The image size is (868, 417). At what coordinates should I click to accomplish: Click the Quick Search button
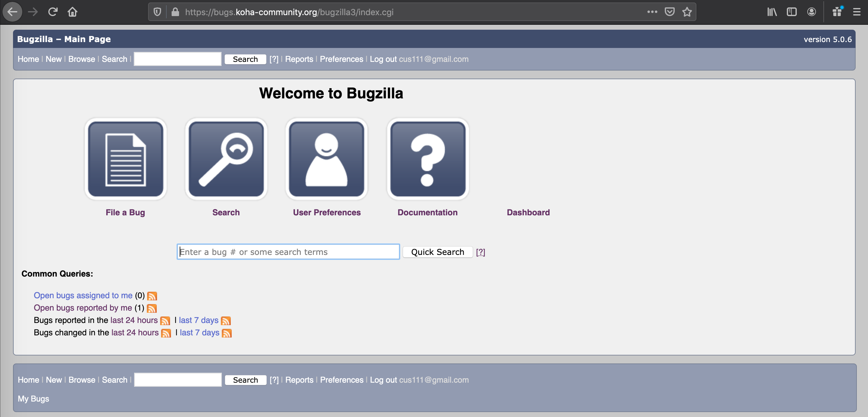coord(437,252)
